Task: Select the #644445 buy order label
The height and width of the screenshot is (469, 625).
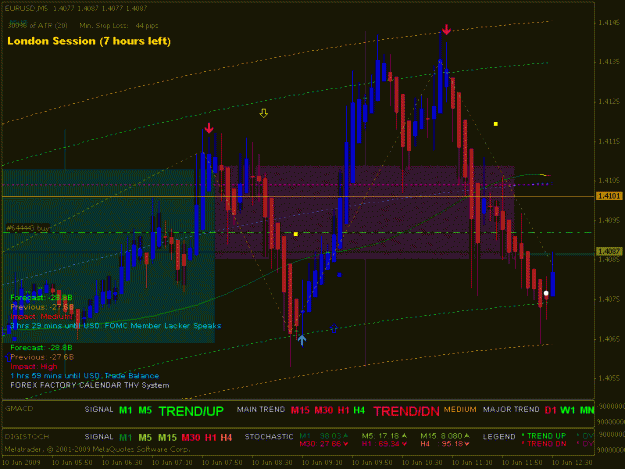Action: (27, 228)
